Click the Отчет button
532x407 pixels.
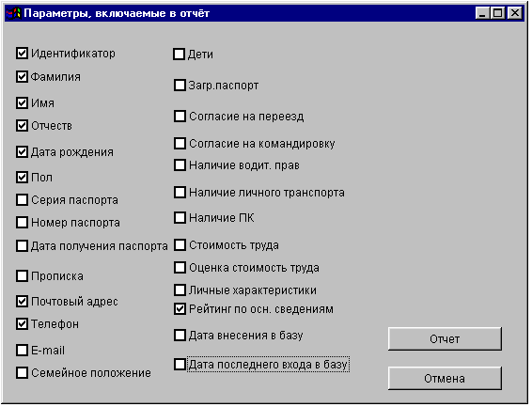[445, 338]
